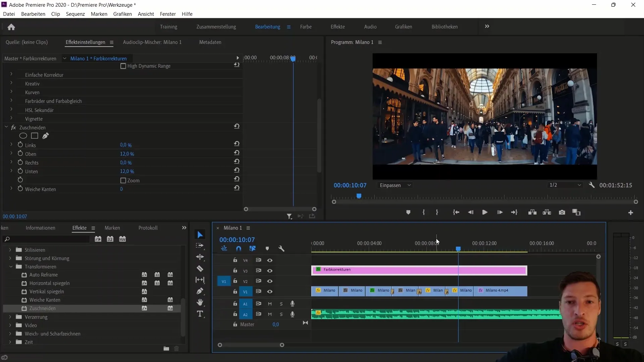Expand the Vignette section
Screen dimensions: 644x362
pos(11,118)
